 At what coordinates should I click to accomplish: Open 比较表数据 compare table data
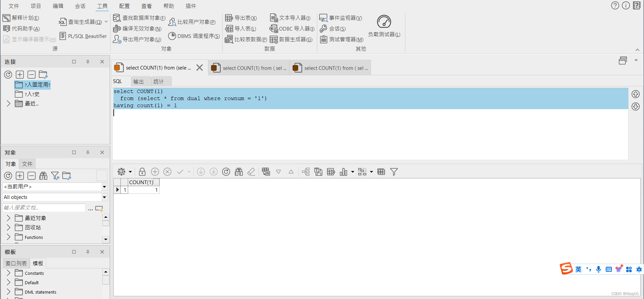[246, 39]
